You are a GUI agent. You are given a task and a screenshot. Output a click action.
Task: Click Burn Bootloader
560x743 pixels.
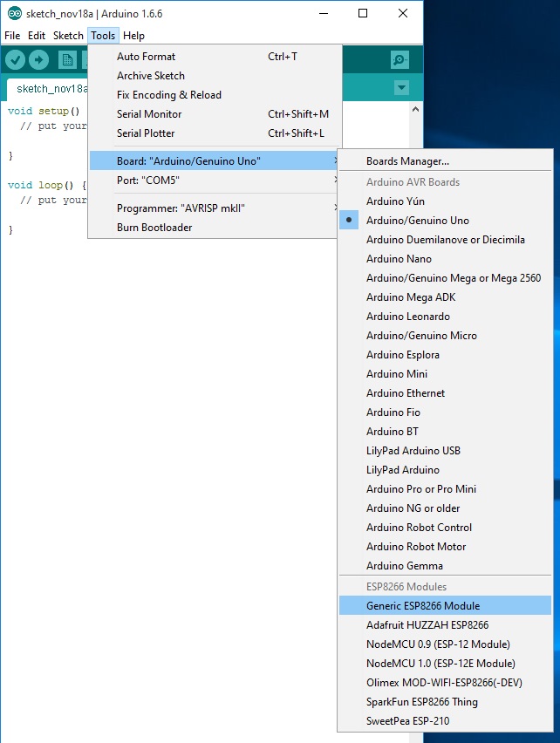tap(215, 228)
